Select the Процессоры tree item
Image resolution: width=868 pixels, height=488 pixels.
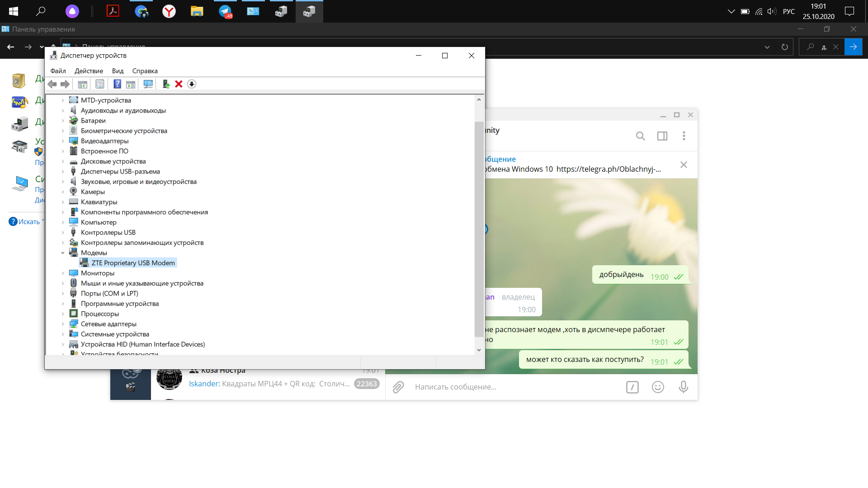click(x=100, y=314)
